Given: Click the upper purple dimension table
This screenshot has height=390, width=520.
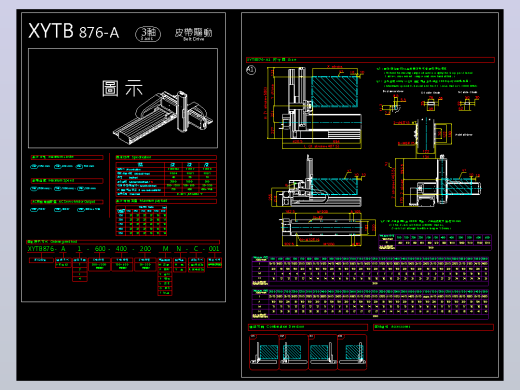Looking at the screenshot, I should [370, 271].
